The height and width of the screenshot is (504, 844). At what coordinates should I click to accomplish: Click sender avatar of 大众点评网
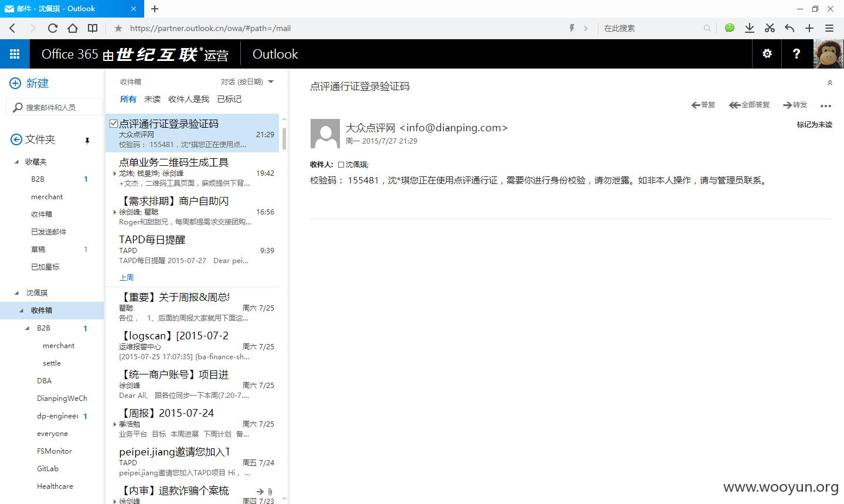pyautogui.click(x=325, y=134)
